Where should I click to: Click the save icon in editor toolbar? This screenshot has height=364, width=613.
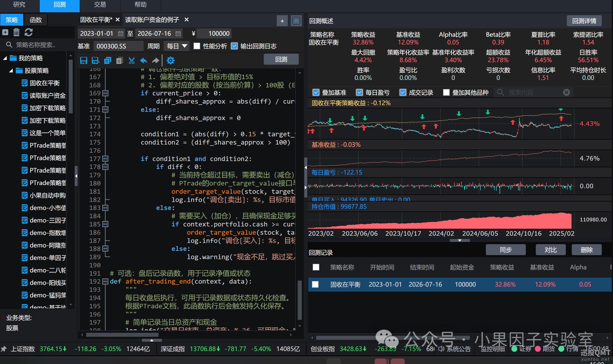pos(83,60)
